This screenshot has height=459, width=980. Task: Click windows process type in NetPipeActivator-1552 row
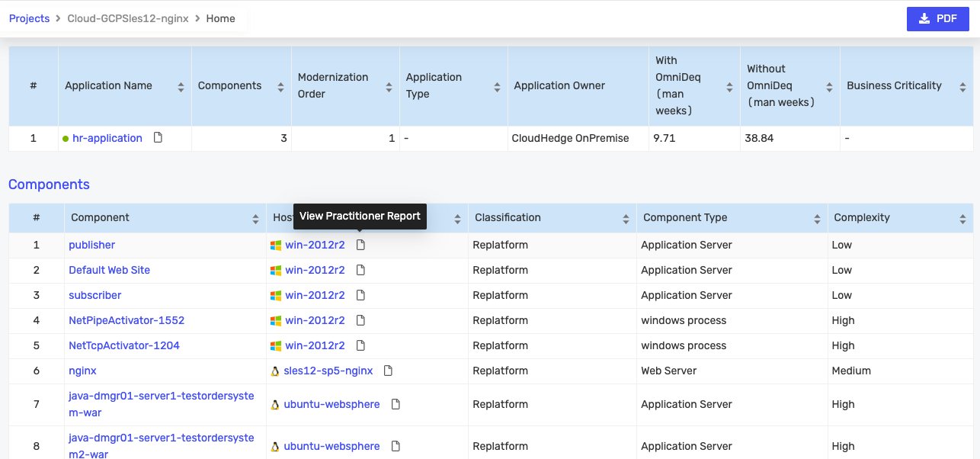(x=684, y=320)
